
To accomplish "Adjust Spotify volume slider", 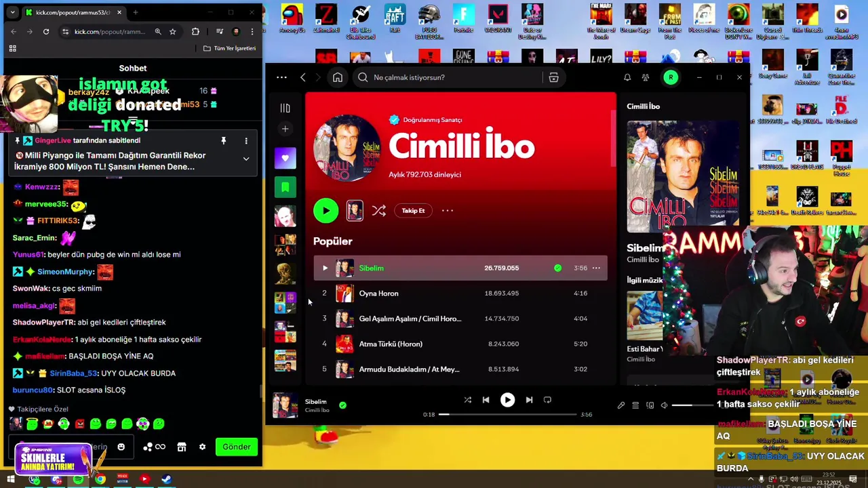I will tap(692, 405).
